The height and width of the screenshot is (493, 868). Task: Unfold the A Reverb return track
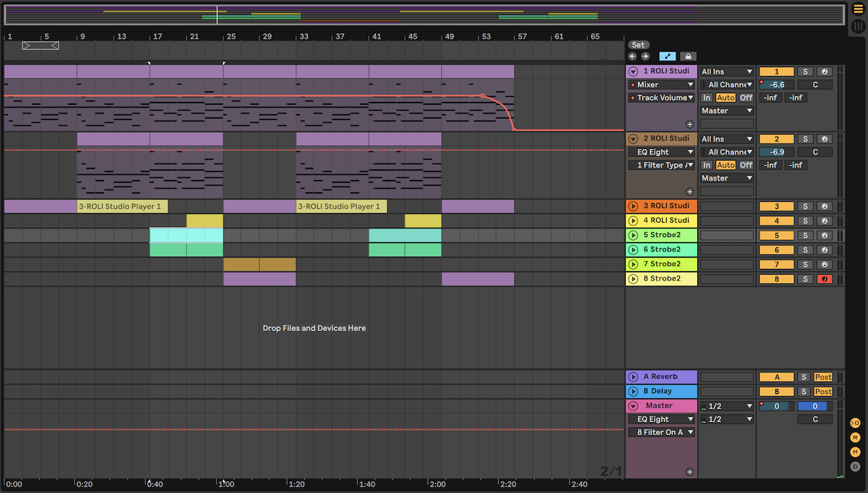coord(634,377)
